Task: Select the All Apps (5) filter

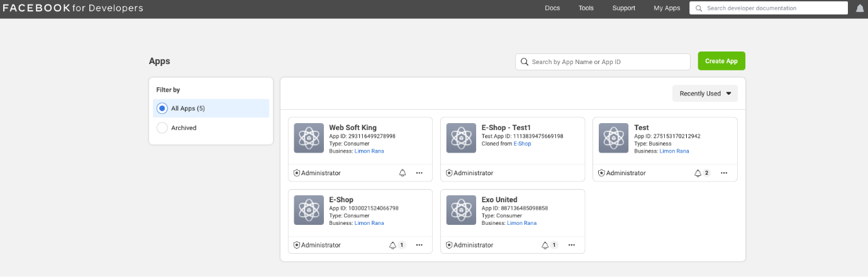Action: click(211, 108)
